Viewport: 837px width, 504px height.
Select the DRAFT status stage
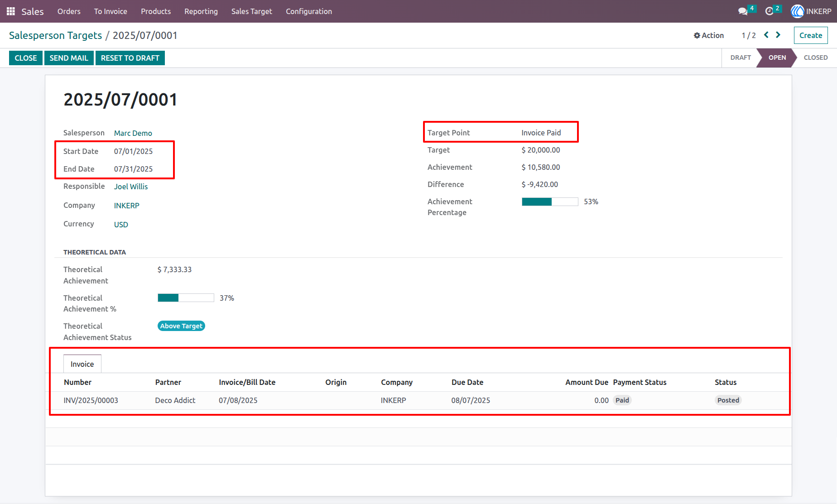point(741,58)
